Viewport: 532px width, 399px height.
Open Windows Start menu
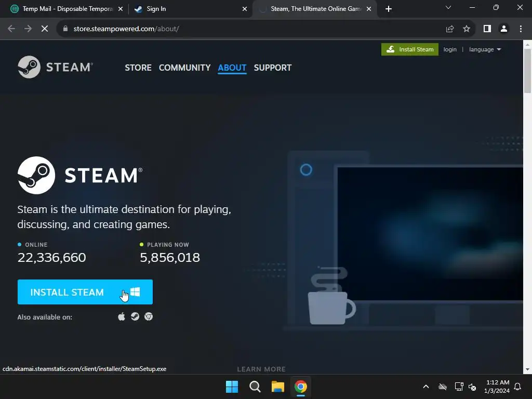click(232, 387)
